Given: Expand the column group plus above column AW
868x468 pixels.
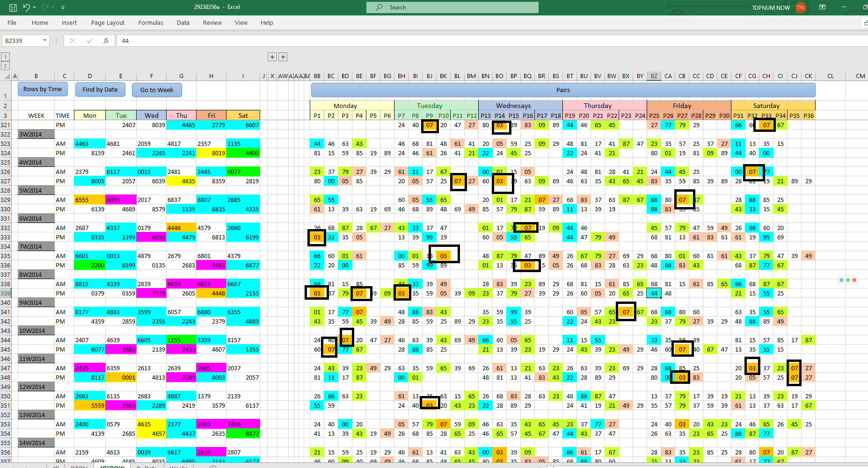Looking at the screenshot, I should coord(283,57).
